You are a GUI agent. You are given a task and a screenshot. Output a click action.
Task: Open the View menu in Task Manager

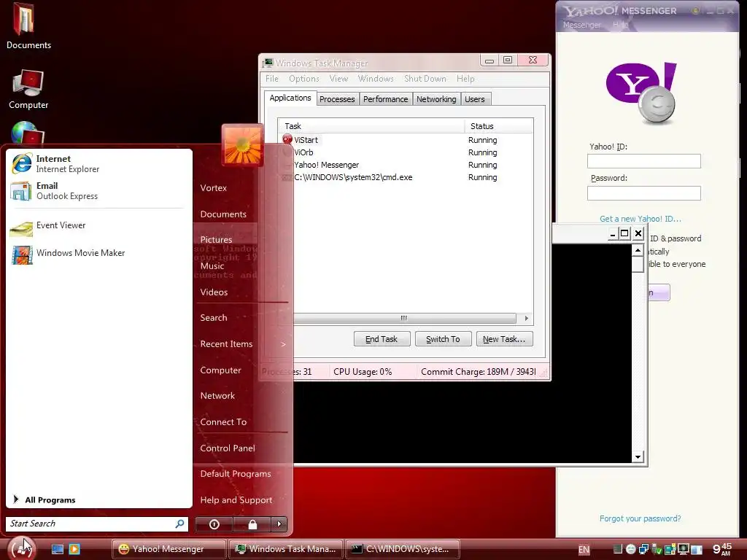(x=338, y=79)
